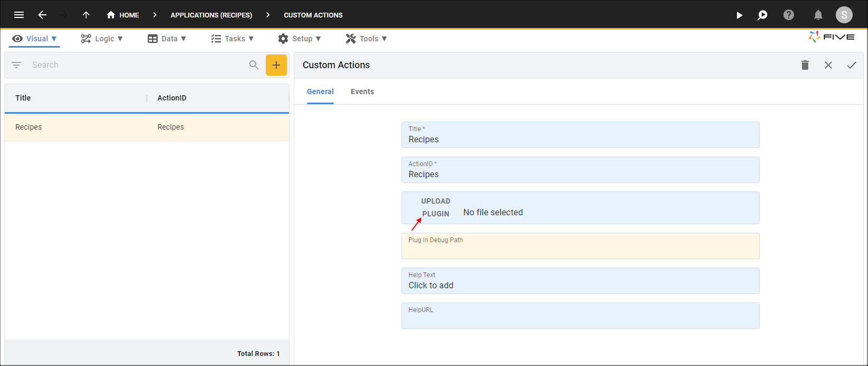This screenshot has height=366, width=868.
Task: Expand the Visual menu
Action: [x=35, y=39]
